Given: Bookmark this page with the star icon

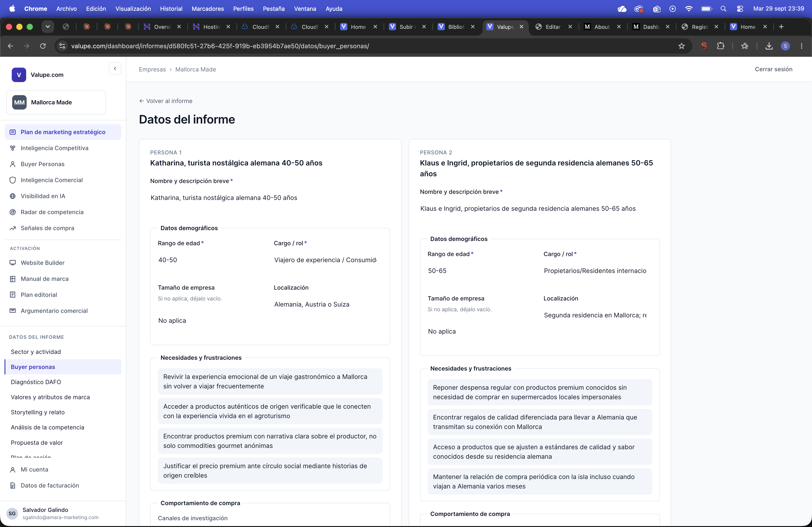Looking at the screenshot, I should tap(681, 46).
